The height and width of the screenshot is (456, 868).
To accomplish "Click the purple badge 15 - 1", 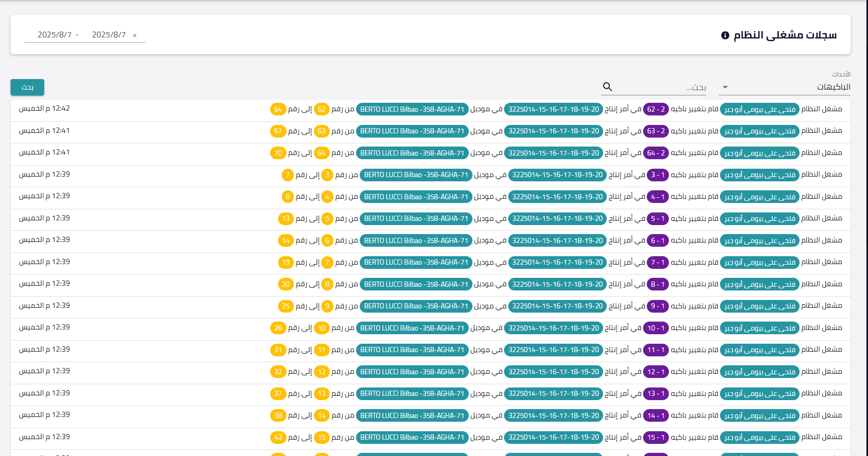I will (656, 437).
